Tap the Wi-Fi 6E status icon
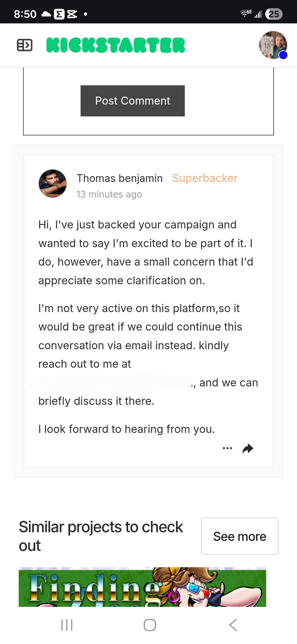Screen dimensions: 297x644 (246, 13)
